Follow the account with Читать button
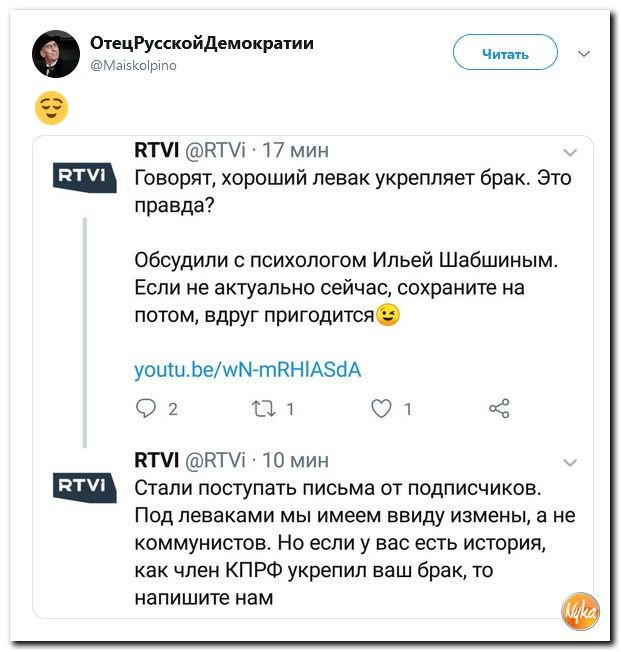The image size is (621, 652). coord(505,52)
